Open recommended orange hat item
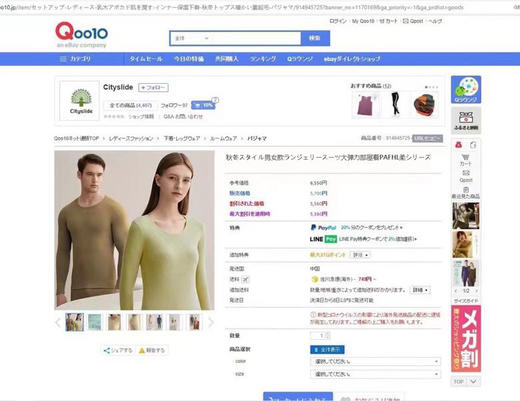Screen dimensions: 520x401 tap(424, 104)
